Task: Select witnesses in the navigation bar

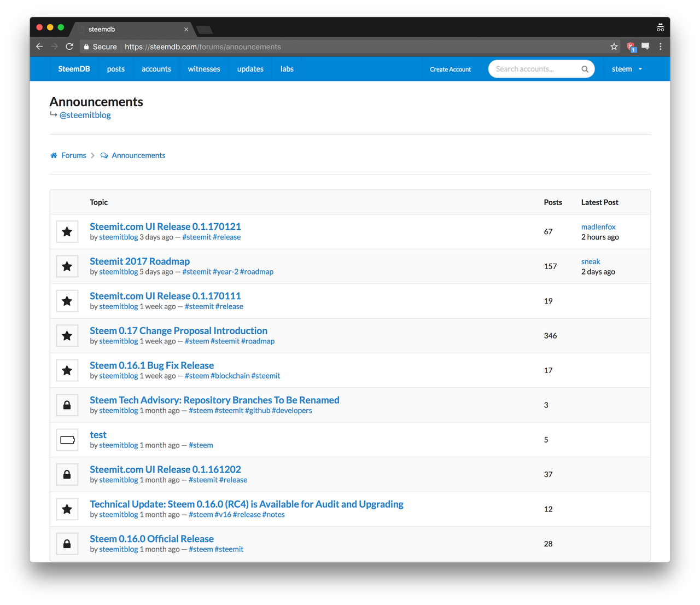Action: [x=203, y=69]
